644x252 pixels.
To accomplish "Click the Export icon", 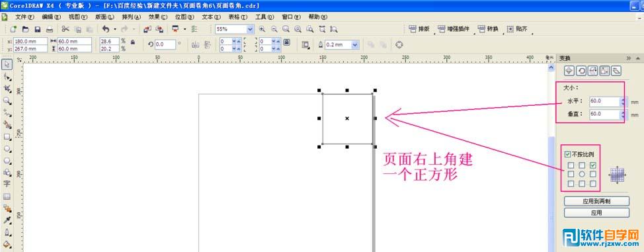I will (x=160, y=29).
